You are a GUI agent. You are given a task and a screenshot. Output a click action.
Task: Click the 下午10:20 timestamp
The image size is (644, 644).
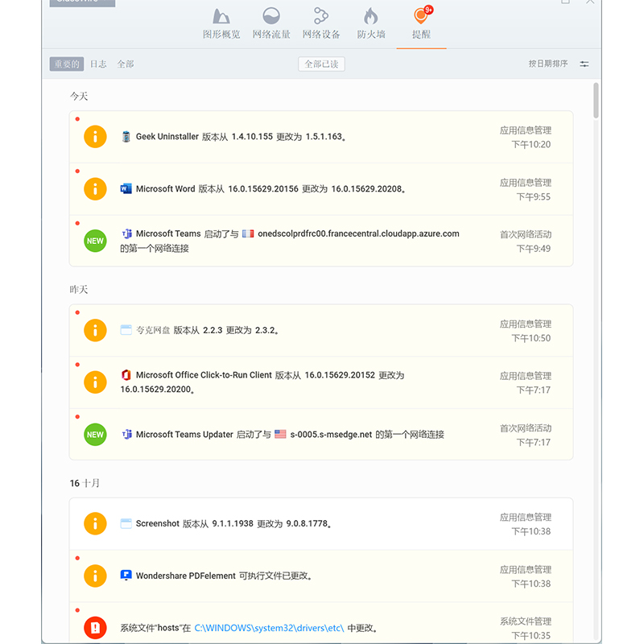[x=531, y=145]
